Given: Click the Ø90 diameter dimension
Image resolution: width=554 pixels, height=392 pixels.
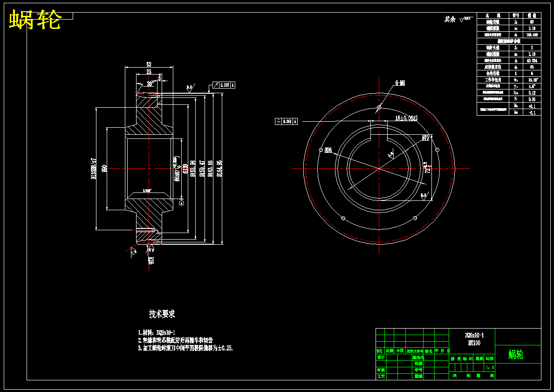Looking at the screenshot, I should click(104, 169).
